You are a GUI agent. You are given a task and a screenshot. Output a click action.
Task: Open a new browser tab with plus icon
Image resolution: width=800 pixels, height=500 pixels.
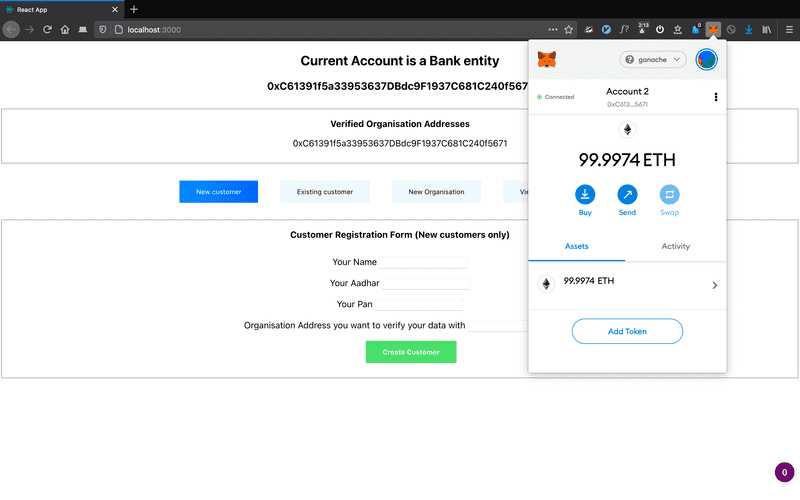tap(134, 9)
